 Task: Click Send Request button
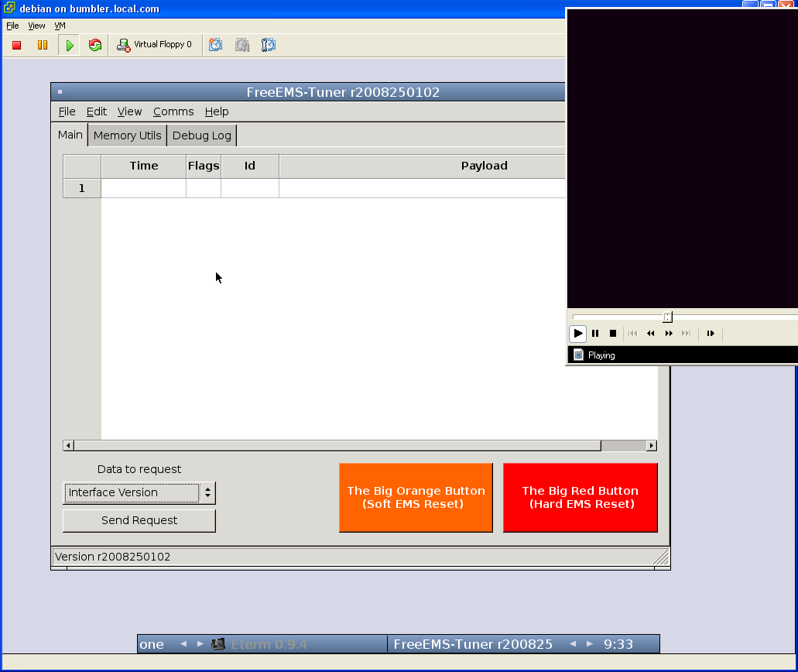coord(139,520)
